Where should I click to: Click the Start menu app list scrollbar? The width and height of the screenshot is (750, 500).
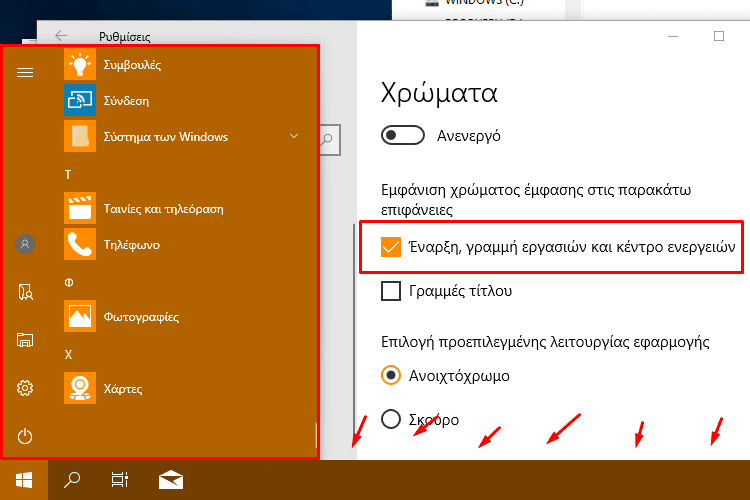(316, 434)
